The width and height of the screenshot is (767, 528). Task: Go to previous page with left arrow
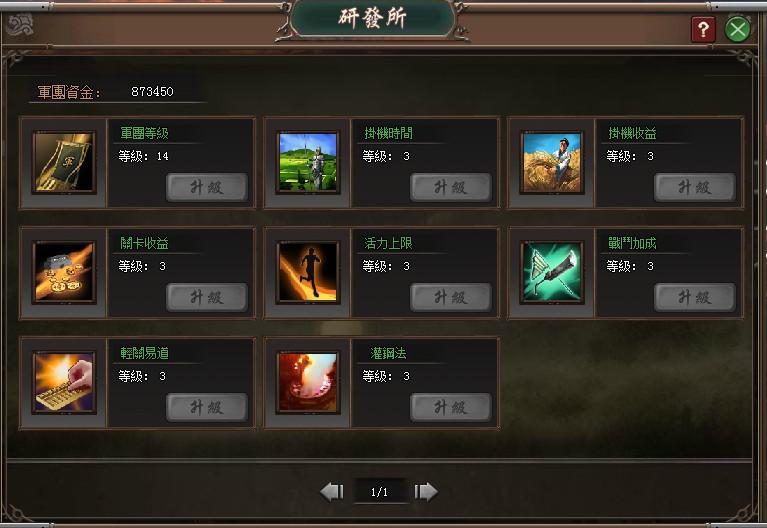coord(332,491)
